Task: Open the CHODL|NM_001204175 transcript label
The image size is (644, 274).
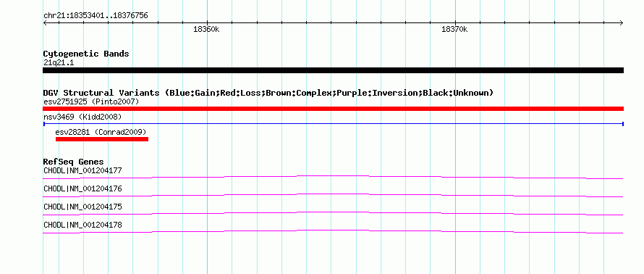Action: pos(82,207)
